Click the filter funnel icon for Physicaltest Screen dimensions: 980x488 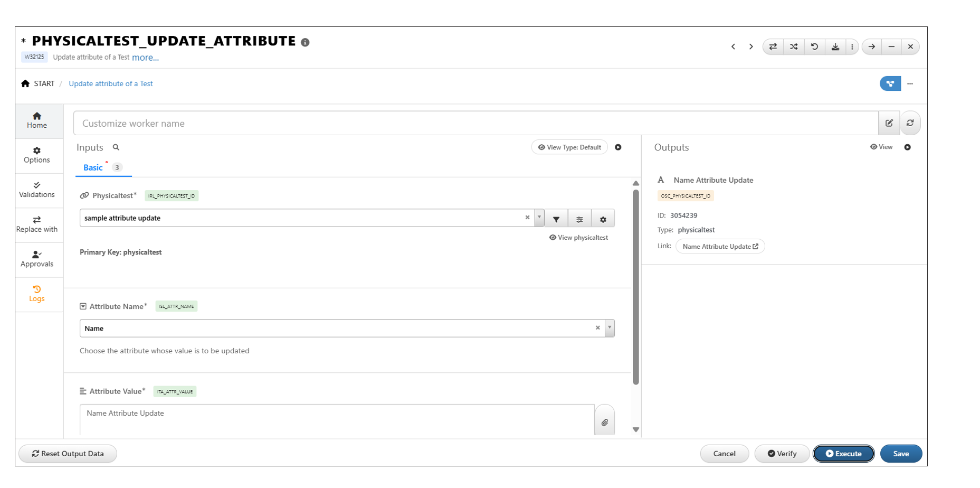pos(556,219)
